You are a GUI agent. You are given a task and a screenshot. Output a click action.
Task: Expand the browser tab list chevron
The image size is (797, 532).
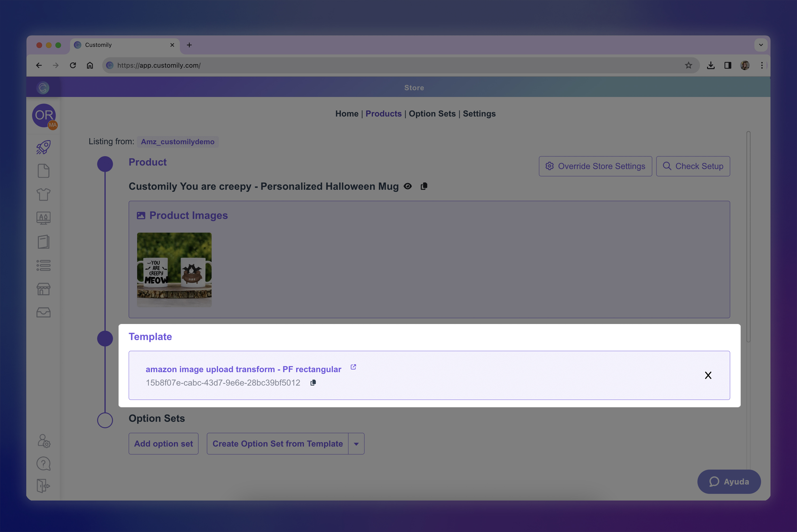761,45
